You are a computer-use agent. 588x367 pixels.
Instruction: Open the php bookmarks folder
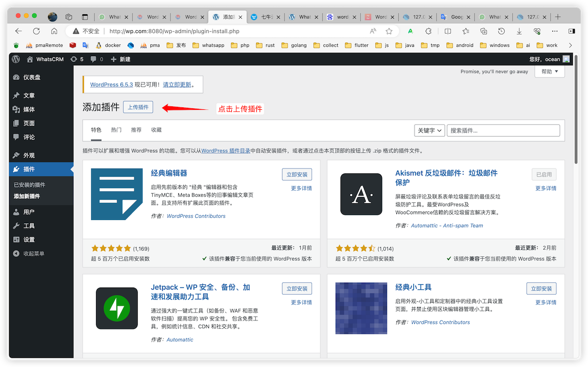(240, 45)
